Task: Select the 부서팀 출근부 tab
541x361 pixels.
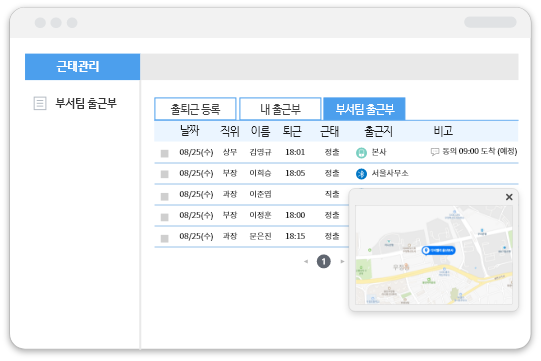Action: (x=364, y=109)
